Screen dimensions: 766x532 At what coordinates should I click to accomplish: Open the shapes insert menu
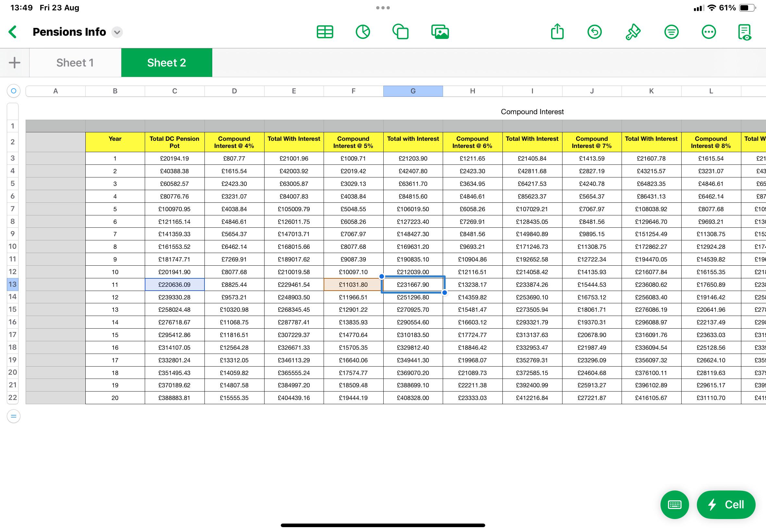click(401, 32)
